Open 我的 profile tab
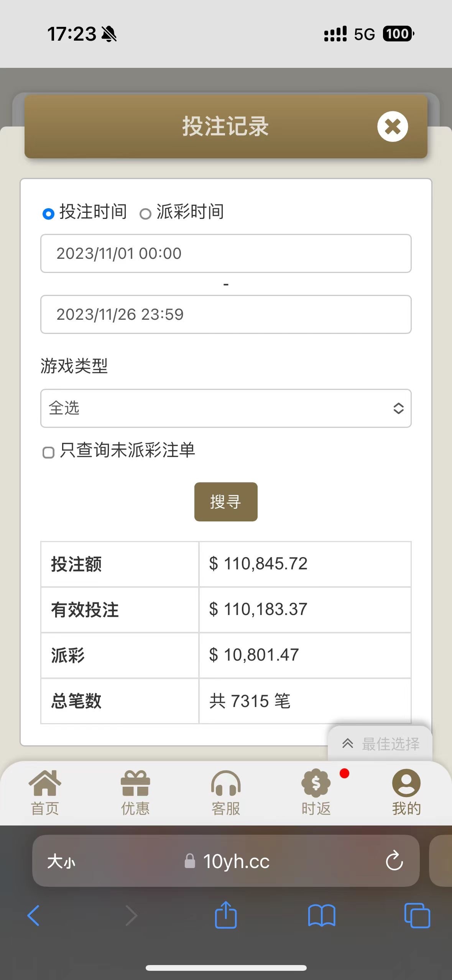The width and height of the screenshot is (452, 980). (406, 792)
